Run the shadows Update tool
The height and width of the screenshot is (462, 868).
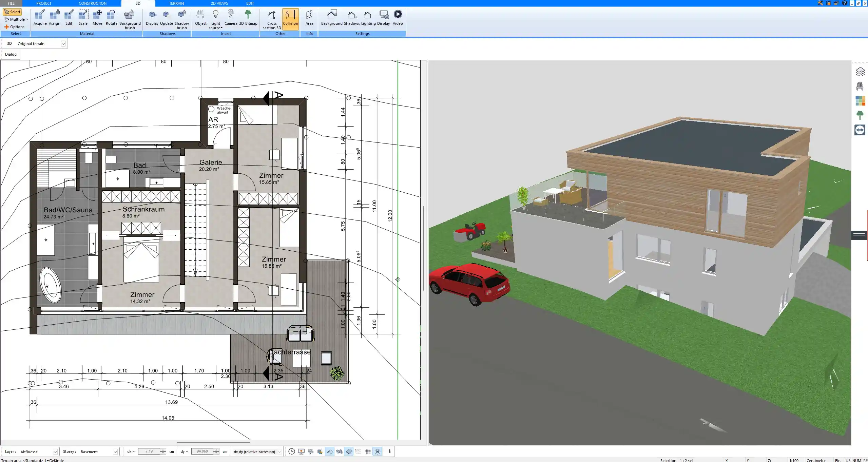(166, 18)
